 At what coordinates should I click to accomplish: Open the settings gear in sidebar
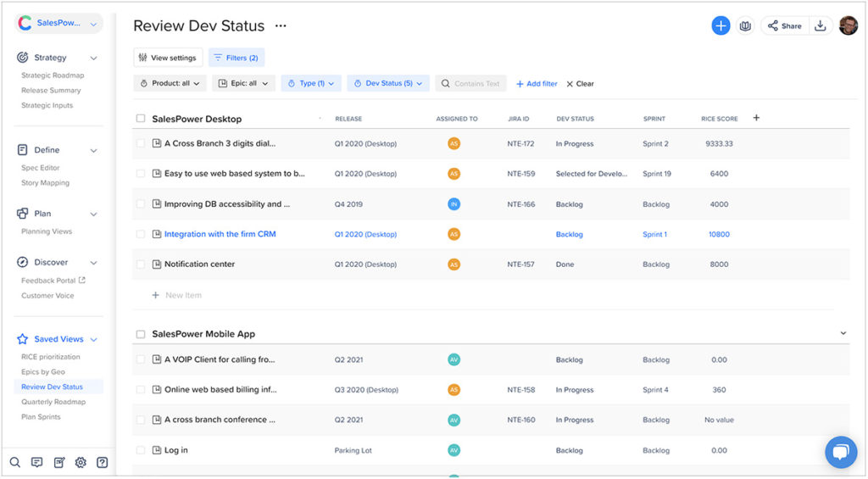click(81, 462)
